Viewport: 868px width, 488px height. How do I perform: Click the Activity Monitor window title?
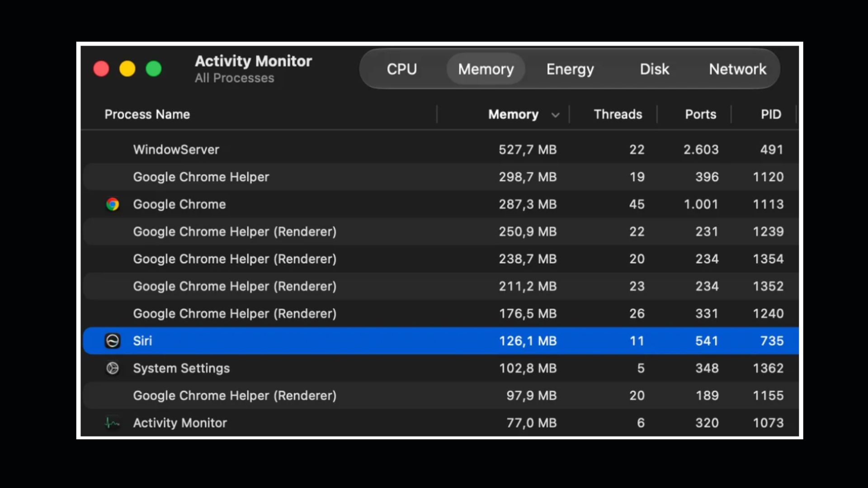tap(253, 61)
